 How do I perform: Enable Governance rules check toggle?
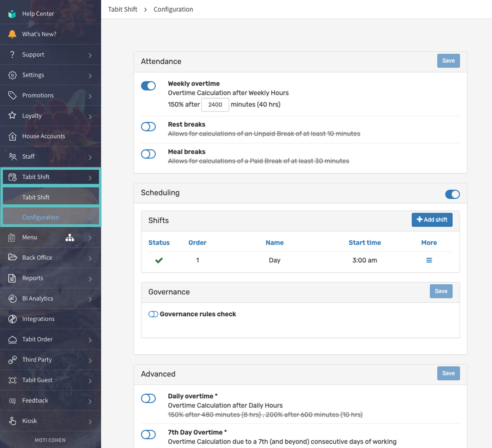[153, 314]
